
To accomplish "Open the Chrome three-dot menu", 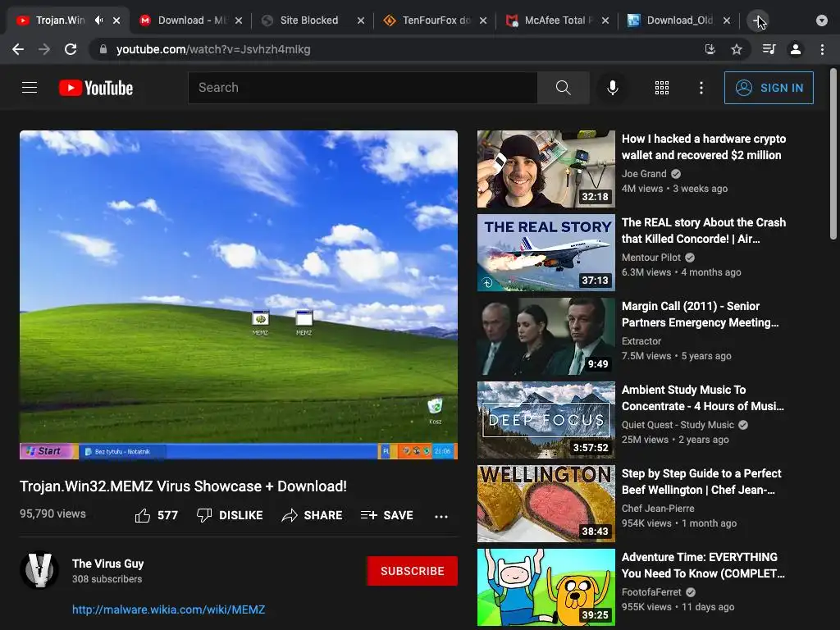I will click(822, 49).
